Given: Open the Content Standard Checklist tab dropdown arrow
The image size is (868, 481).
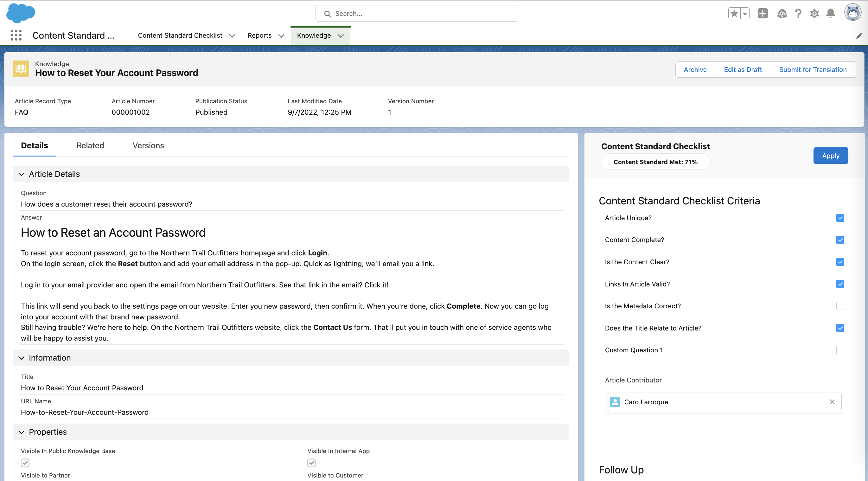Looking at the screenshot, I should [232, 36].
